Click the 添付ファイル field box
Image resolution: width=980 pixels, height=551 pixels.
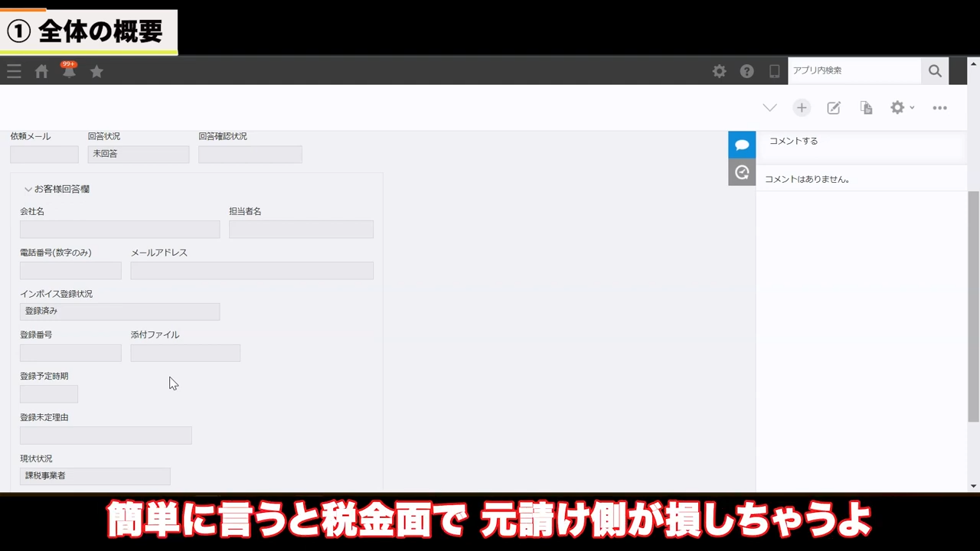pos(185,353)
